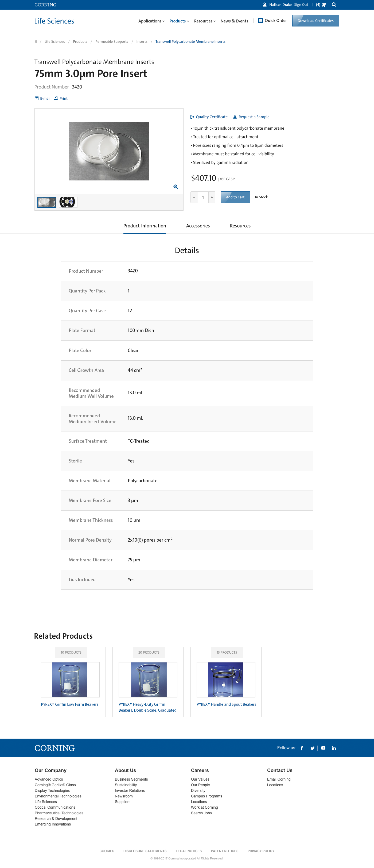Click the Download Certificates button

315,21
